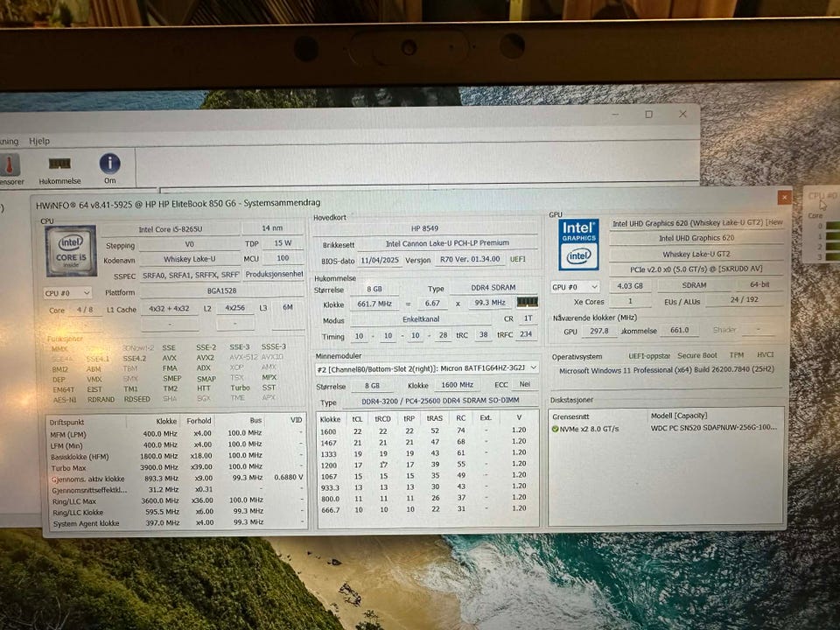Click the 4.03 GB GPU memory value

click(x=629, y=286)
